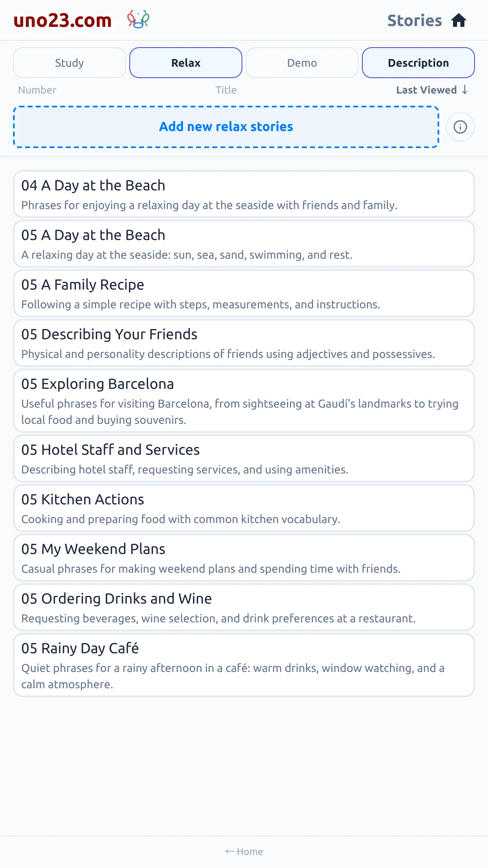Follow the Home link at bottom
Screen dimensions: 488x868
point(244,852)
